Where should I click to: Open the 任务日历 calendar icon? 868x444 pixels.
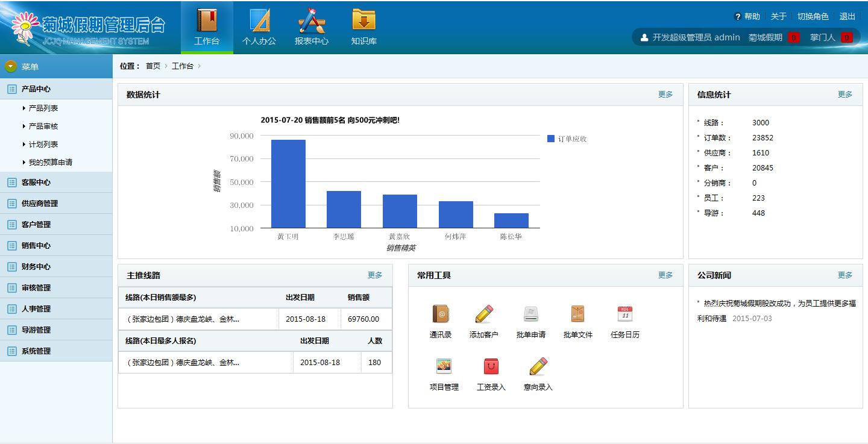click(x=624, y=314)
